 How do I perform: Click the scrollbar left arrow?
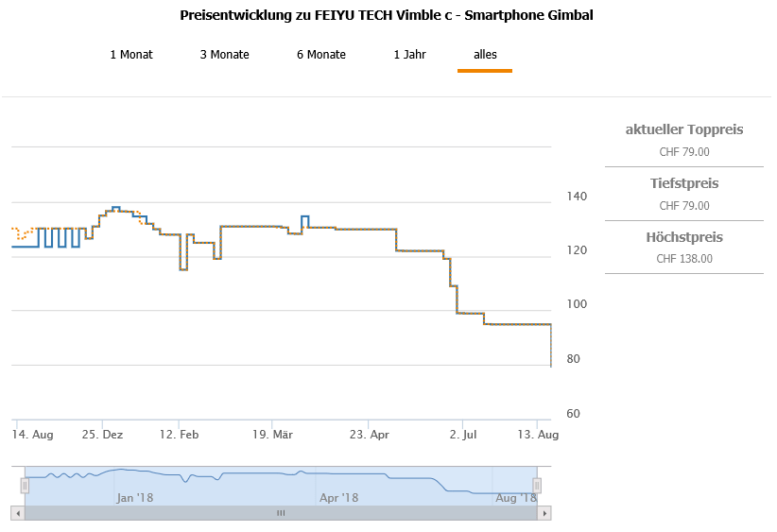tap(17, 513)
